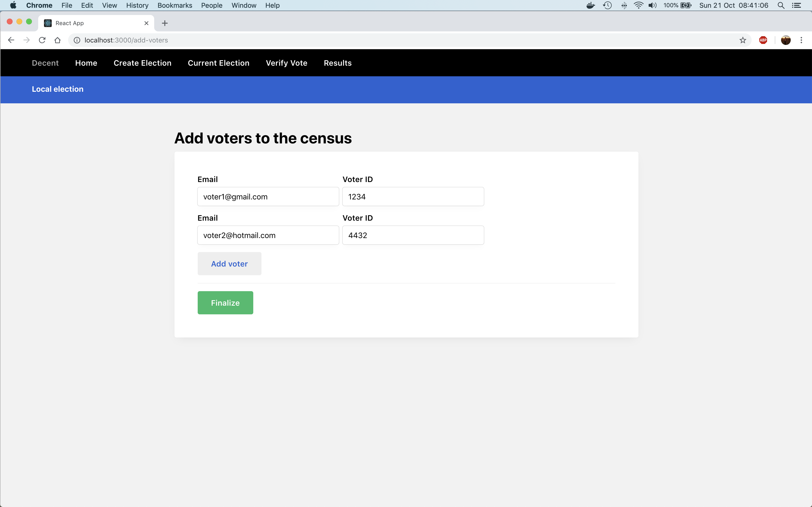Open the browser home page icon
This screenshot has height=507, width=812.
coord(57,40)
